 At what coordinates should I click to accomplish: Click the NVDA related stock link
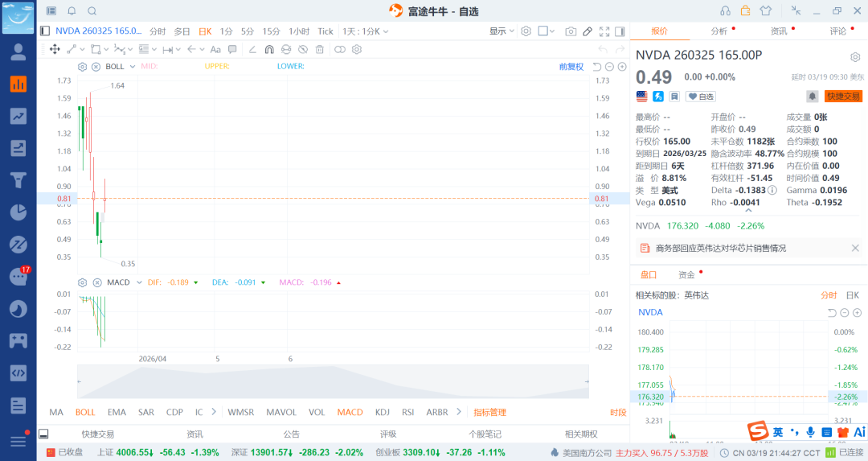pos(650,312)
